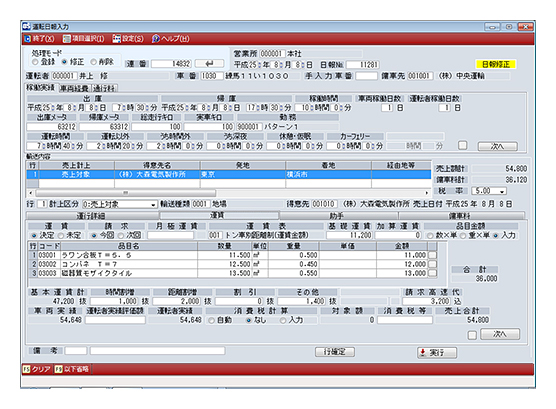This screenshot has width=556, height=409.
Task: Click the 出庫メータ field showing 63212
Action: click(51, 127)
